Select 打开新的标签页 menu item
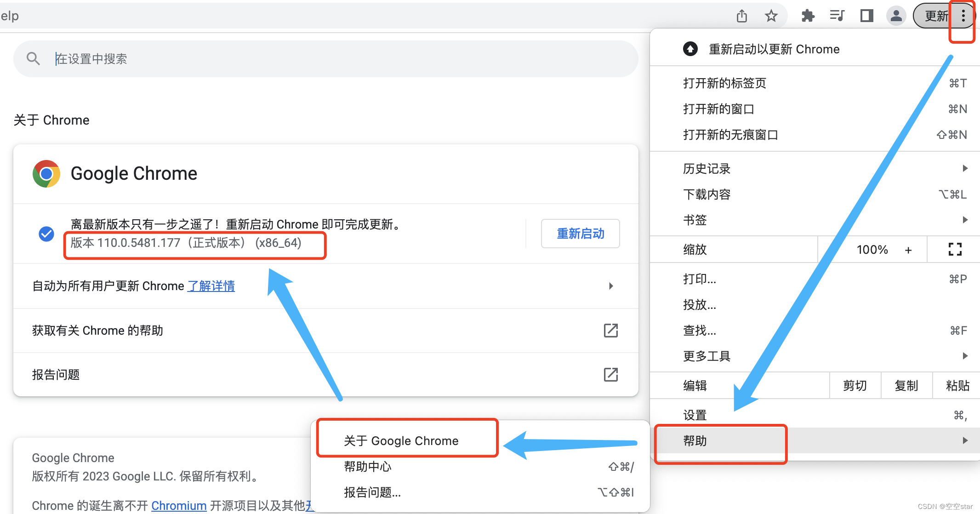This screenshot has width=980, height=514. tap(815, 83)
